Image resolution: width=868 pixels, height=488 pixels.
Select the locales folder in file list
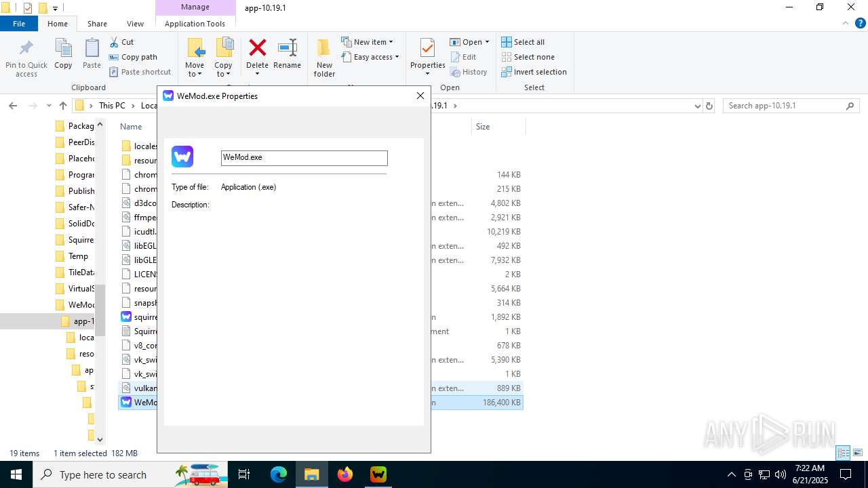[138, 146]
